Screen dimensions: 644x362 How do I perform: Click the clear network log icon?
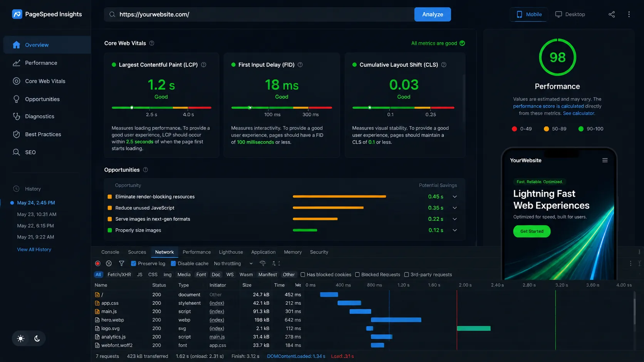(109, 264)
